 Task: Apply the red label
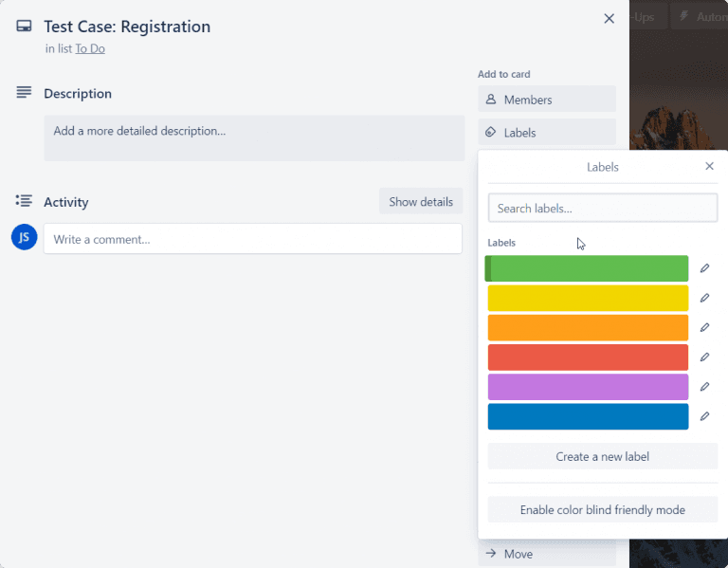click(588, 357)
